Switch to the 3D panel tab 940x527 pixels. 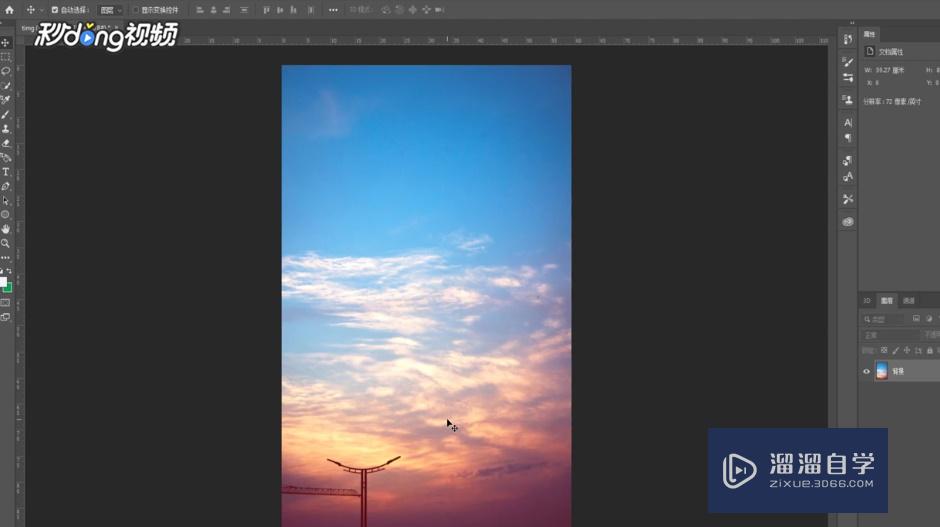867,301
